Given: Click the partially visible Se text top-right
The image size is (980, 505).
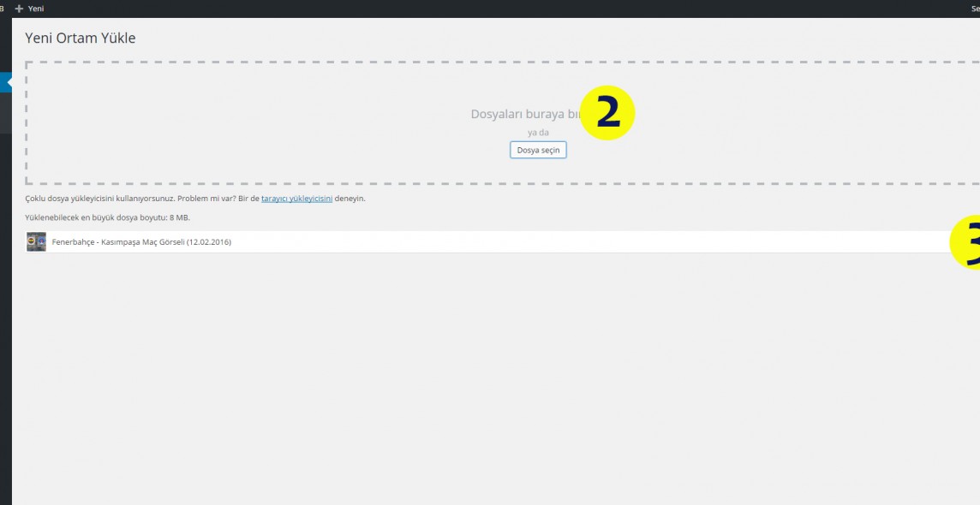Looking at the screenshot, I should (975, 9).
